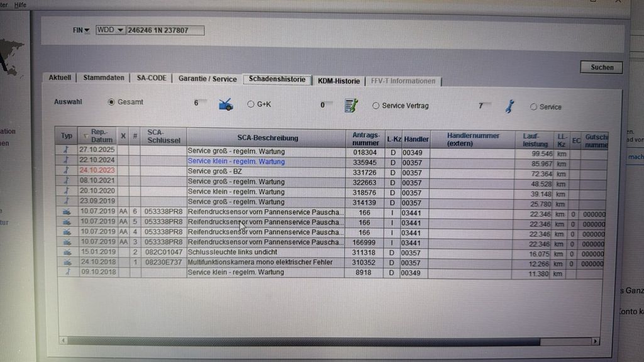Click 'Schlussleuchte links undicht' row

[x=331, y=253]
